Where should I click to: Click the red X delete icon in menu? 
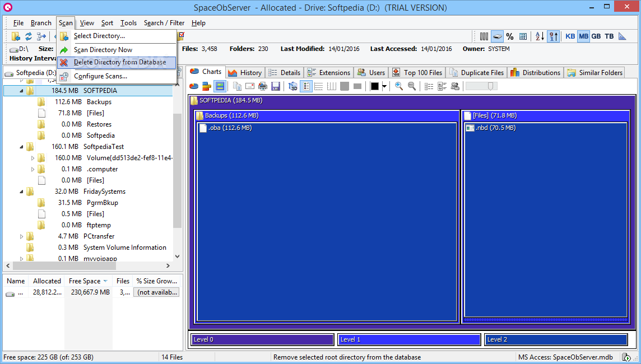point(64,63)
